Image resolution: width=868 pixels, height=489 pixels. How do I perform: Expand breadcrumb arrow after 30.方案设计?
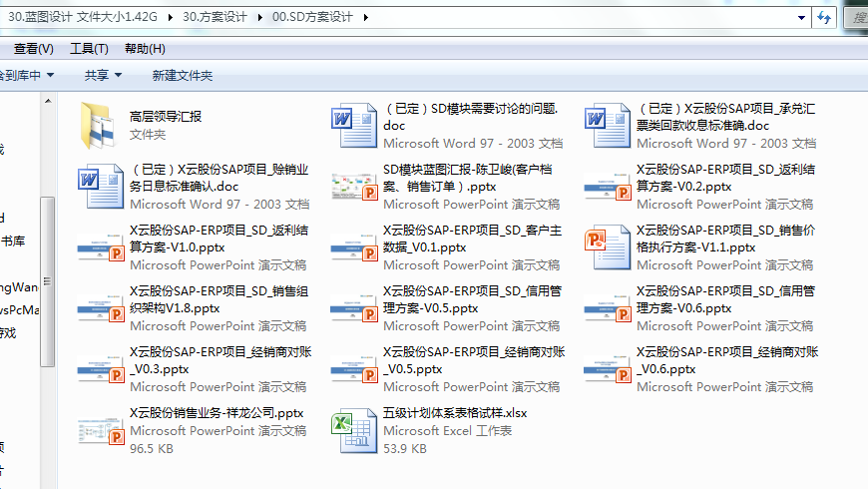(x=261, y=18)
